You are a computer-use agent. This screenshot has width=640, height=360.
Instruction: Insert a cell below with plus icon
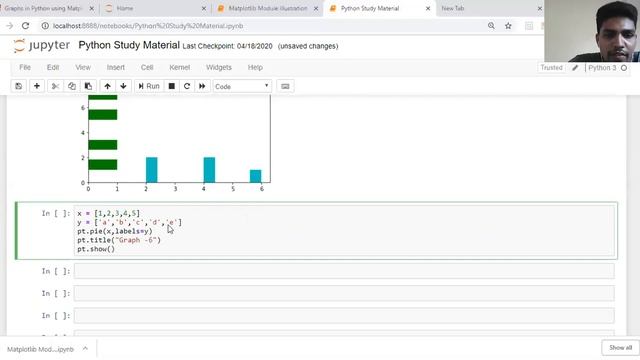37,86
